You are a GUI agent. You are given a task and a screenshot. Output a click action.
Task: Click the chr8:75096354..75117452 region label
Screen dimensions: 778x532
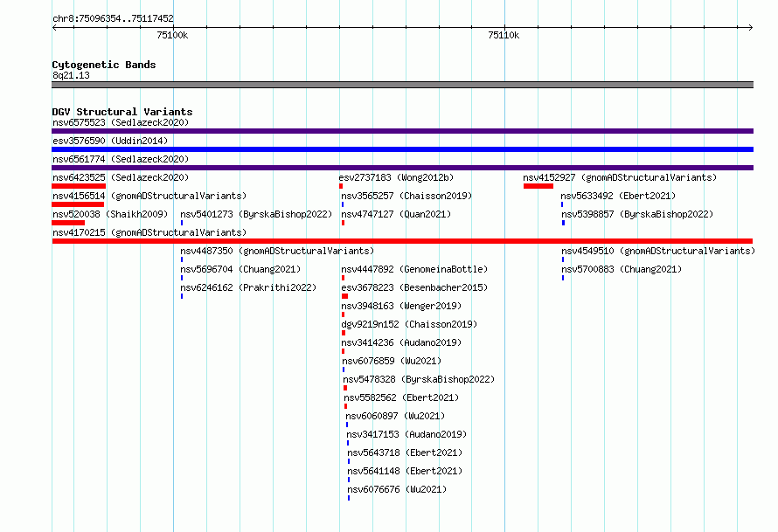113,18
